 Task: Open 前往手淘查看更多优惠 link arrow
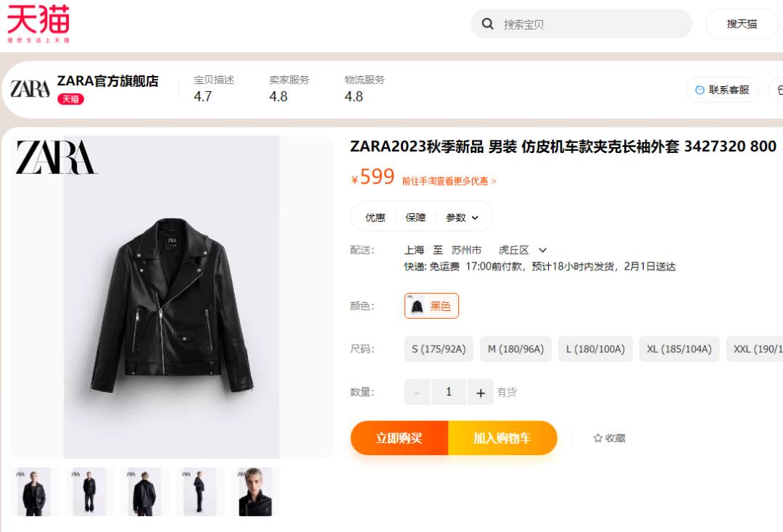[x=494, y=181]
